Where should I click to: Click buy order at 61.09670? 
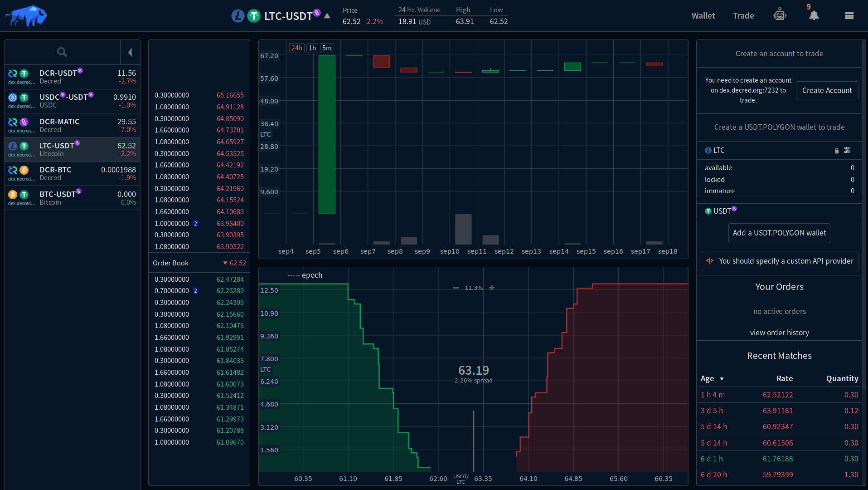pyautogui.click(x=199, y=442)
